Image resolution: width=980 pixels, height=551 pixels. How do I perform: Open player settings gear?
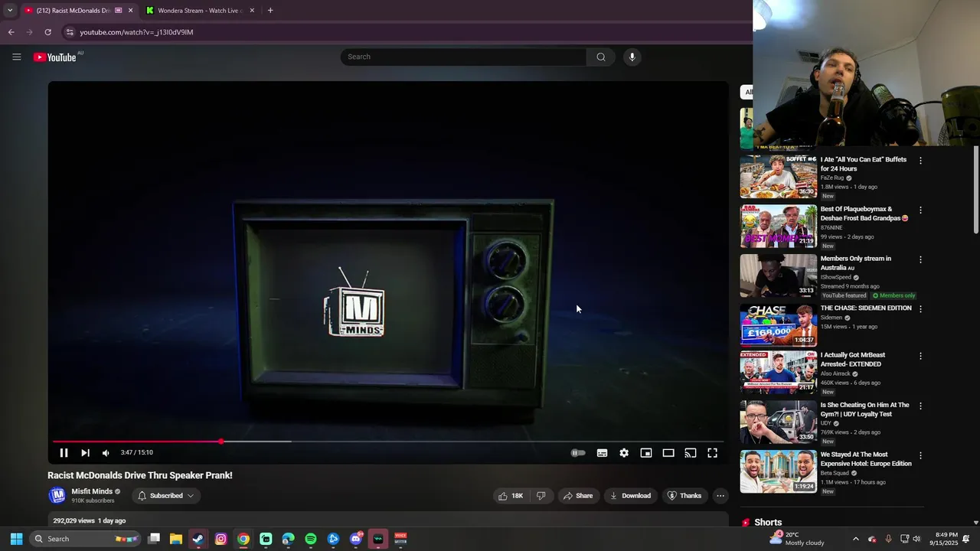click(x=624, y=453)
